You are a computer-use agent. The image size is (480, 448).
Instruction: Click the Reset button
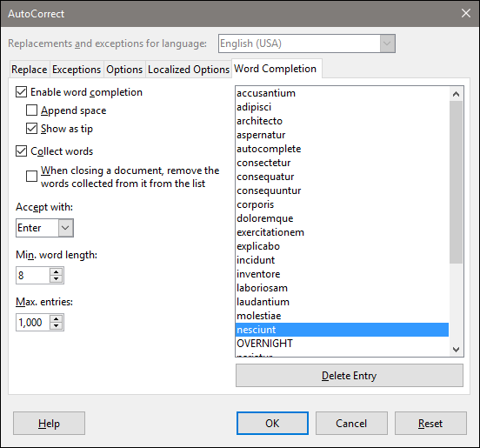coord(430,423)
